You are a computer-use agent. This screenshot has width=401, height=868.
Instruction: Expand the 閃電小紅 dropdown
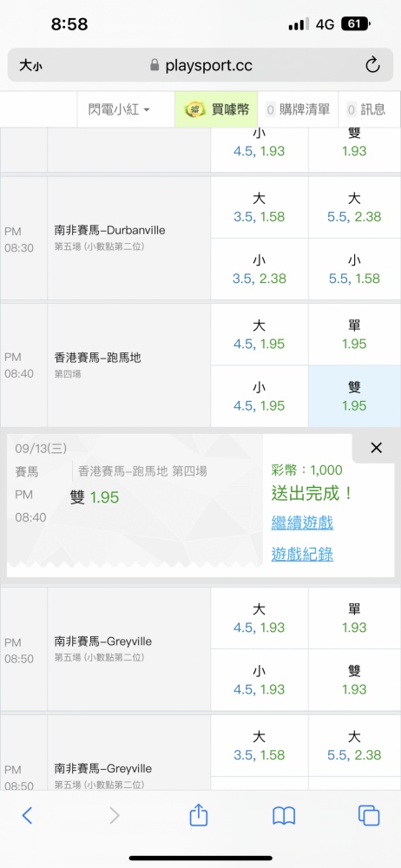click(119, 109)
